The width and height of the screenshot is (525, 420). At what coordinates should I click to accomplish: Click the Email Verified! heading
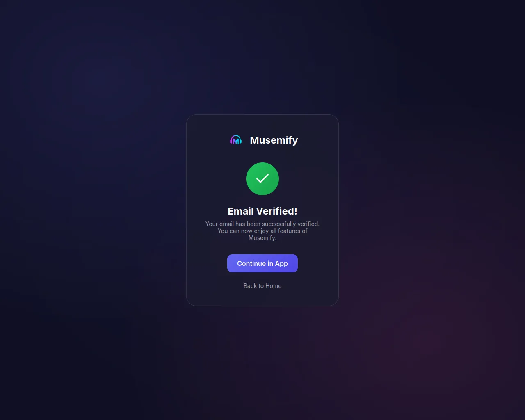tap(262, 211)
